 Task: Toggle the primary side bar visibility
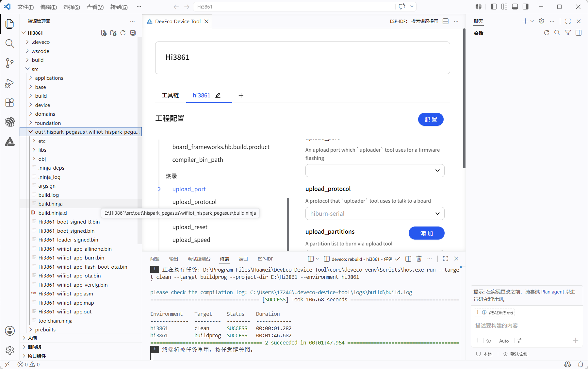pyautogui.click(x=494, y=7)
